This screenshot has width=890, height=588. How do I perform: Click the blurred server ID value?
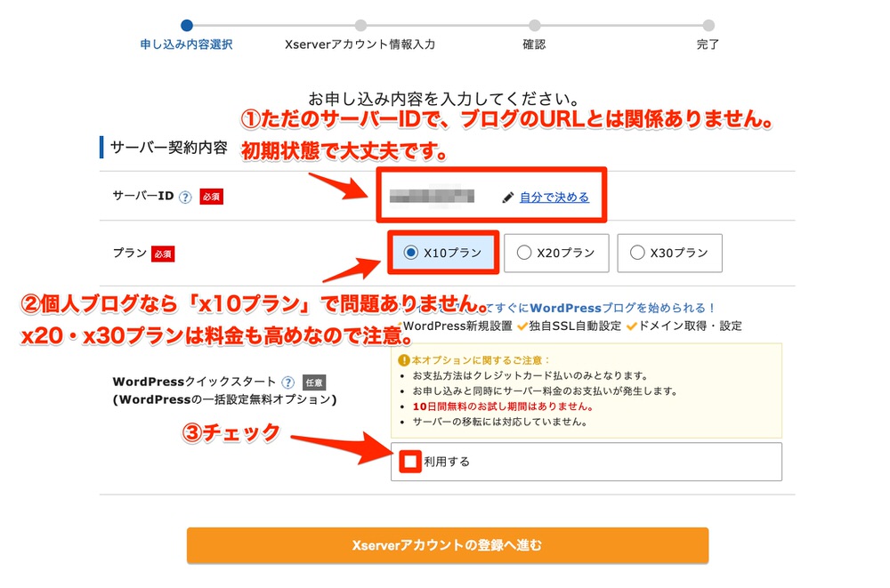pos(432,196)
